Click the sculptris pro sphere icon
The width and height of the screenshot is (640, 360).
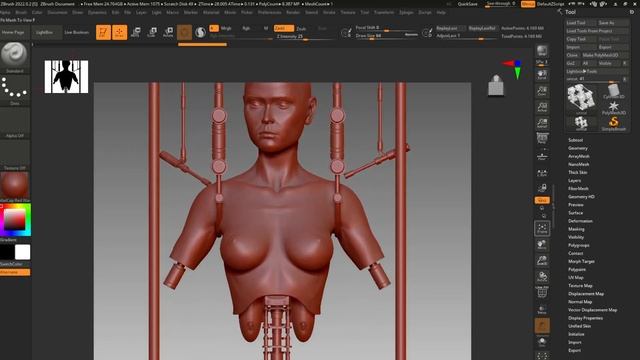coord(200,32)
